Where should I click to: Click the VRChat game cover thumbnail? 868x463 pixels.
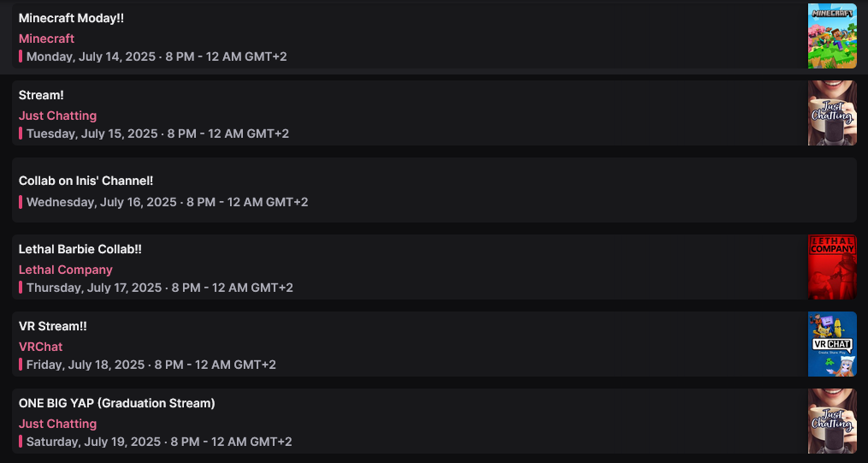click(832, 344)
